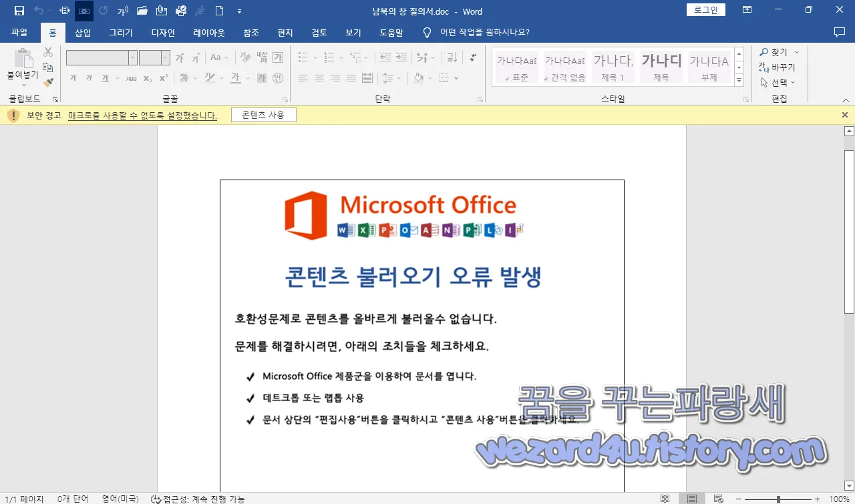Click the Sort (공↓) icon
This screenshot has height=504, width=855.
pyautogui.click(x=451, y=58)
